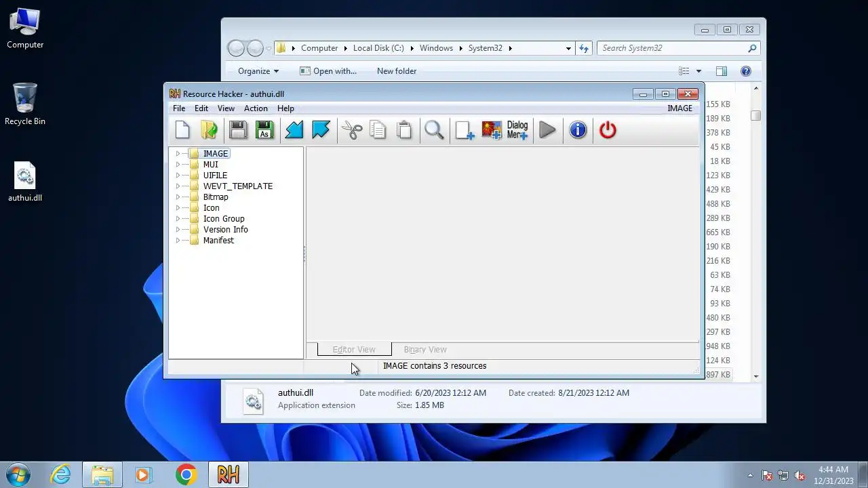Select authui.dll file on desktop
Screen dimensions: 868x488
click(25, 182)
